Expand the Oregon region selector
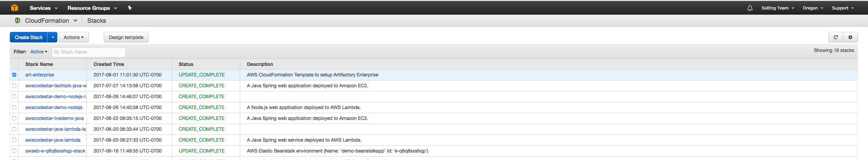The image size is (868, 160). click(x=813, y=8)
